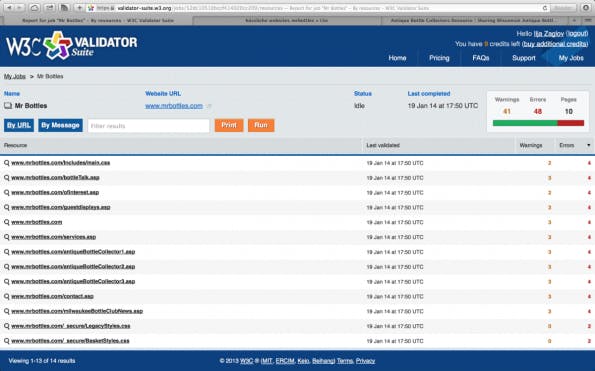The width and height of the screenshot is (595, 371).
Task: Click the Share icon in Safari toolbar
Action: pyautogui.click(x=49, y=8)
